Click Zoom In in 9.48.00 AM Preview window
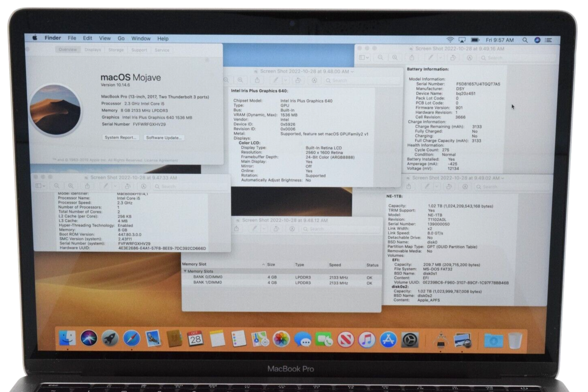588x392 pixels. pyautogui.click(x=240, y=80)
